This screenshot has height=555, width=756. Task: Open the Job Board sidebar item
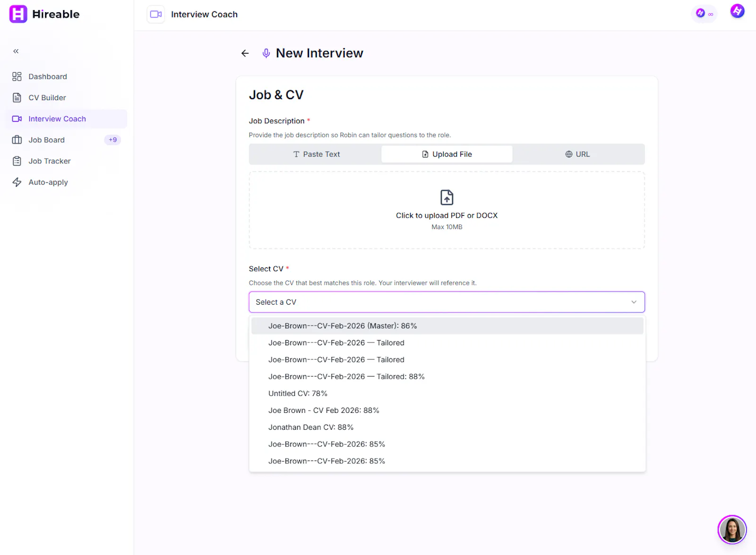[67, 140]
